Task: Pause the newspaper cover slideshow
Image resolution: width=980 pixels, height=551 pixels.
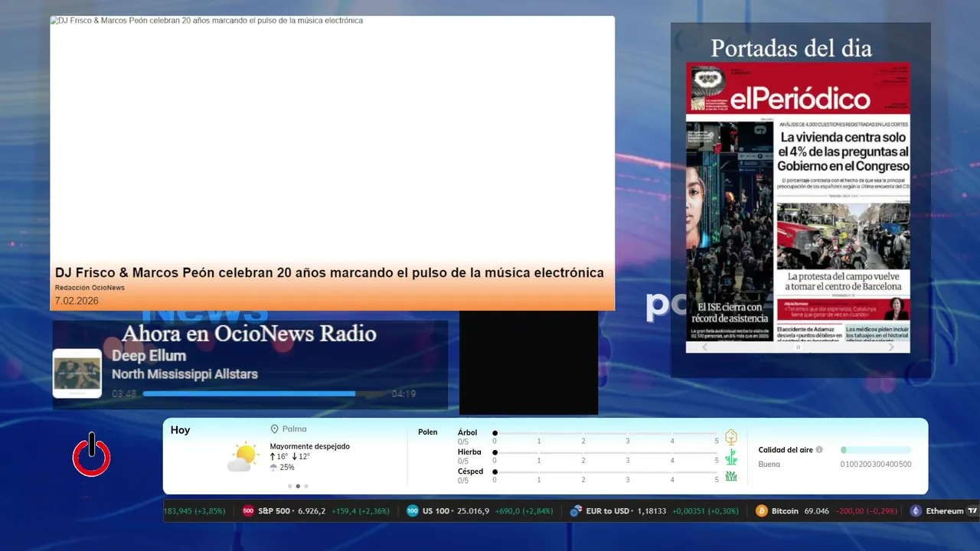Action: [x=798, y=347]
